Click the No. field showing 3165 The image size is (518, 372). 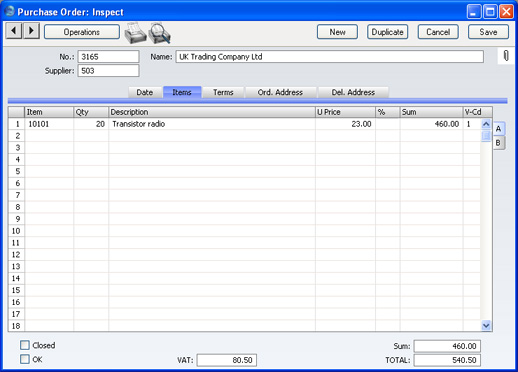(108, 57)
